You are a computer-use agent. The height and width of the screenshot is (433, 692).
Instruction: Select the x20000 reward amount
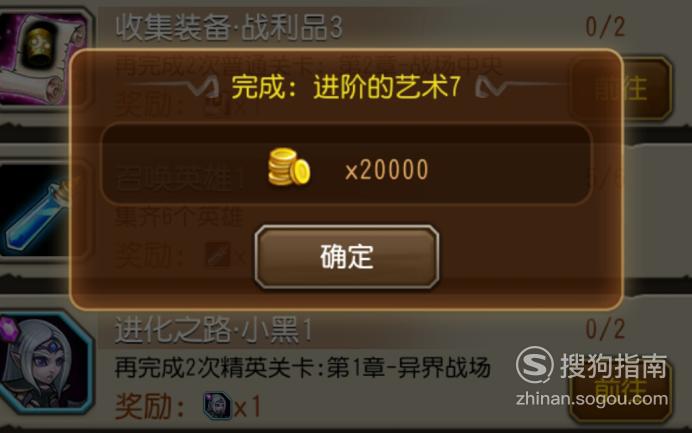[x=387, y=169]
